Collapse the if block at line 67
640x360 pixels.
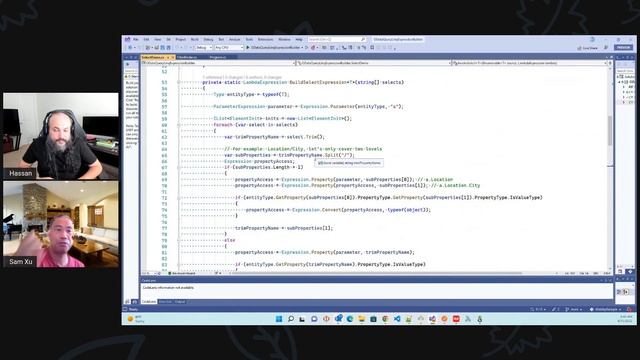(178, 167)
